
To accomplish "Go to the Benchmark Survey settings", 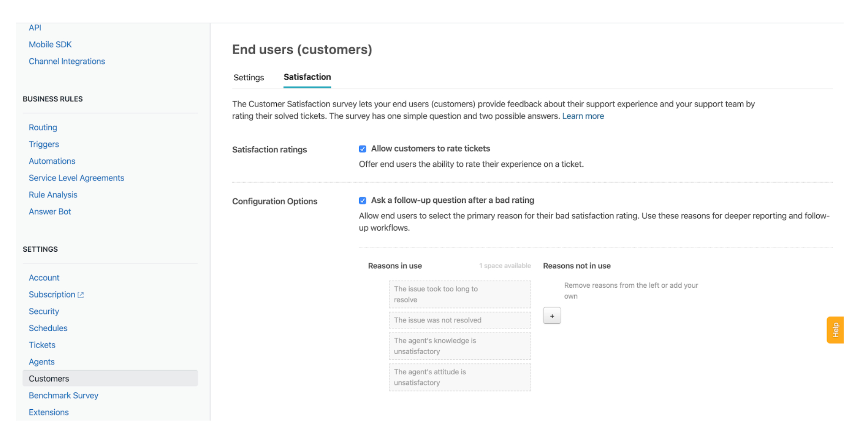I will pos(63,395).
